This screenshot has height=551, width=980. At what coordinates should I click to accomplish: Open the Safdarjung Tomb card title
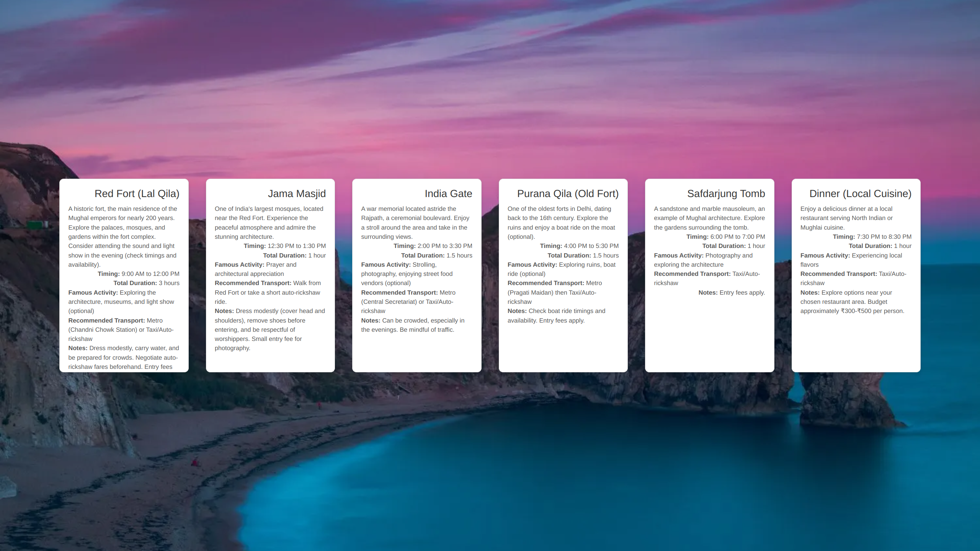click(725, 194)
